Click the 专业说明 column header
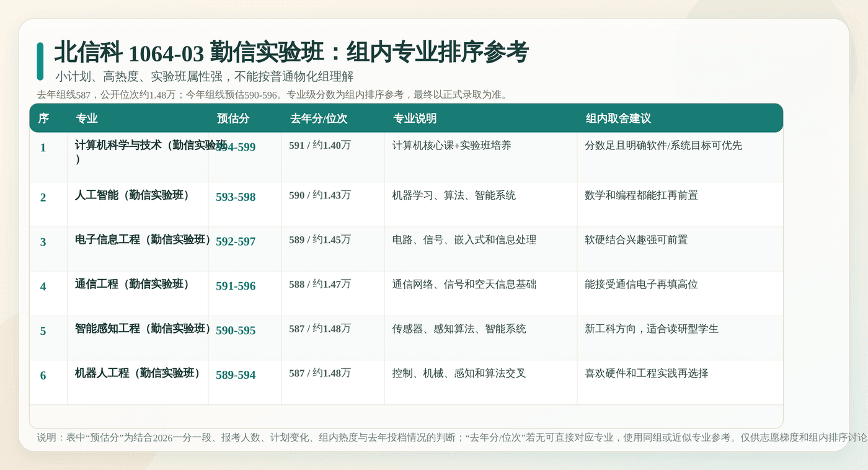 point(415,118)
